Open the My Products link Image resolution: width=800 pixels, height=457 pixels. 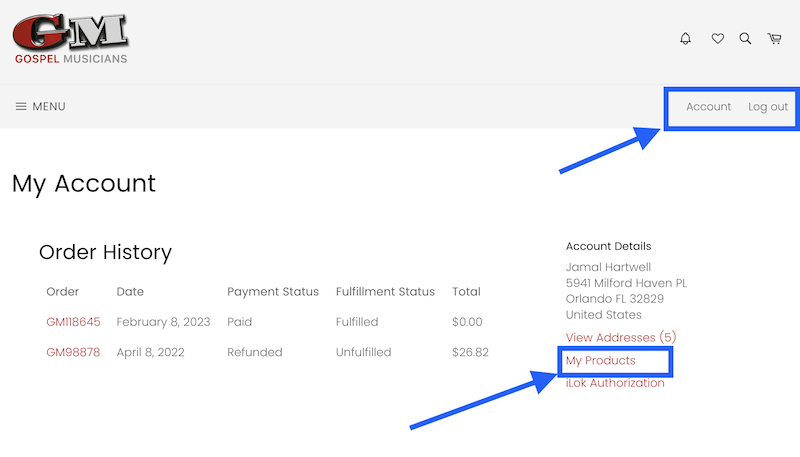[601, 361]
